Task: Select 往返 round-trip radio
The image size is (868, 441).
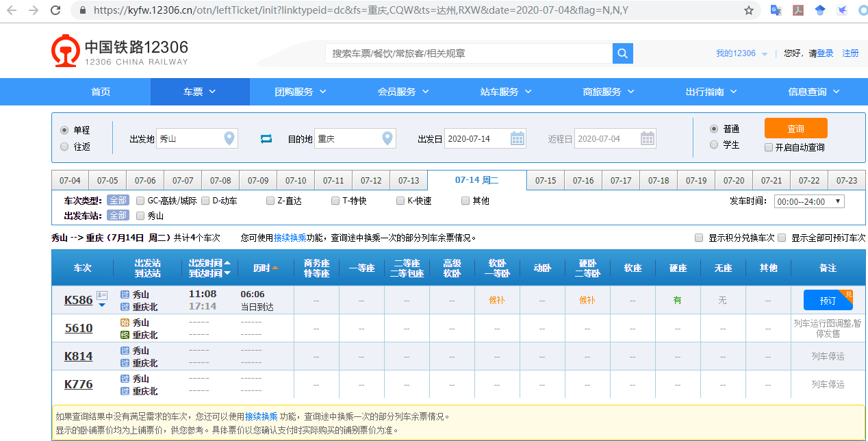Action: [x=64, y=146]
